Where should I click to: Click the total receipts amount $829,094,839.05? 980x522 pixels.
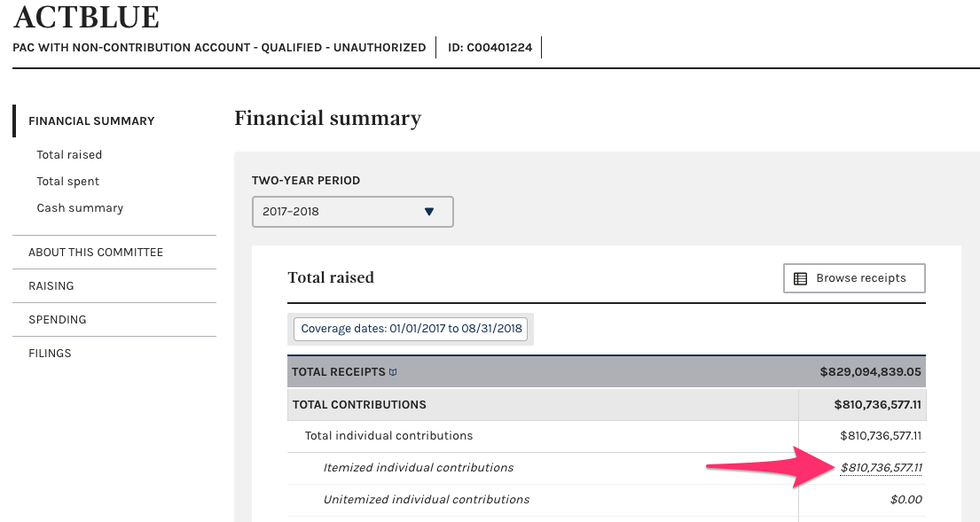pos(870,372)
